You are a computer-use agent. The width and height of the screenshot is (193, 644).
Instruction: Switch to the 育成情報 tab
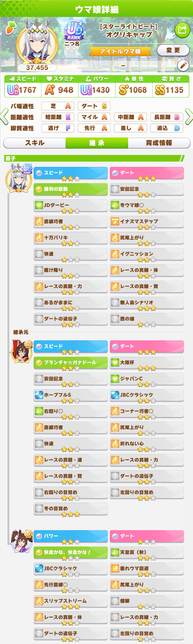(159, 143)
